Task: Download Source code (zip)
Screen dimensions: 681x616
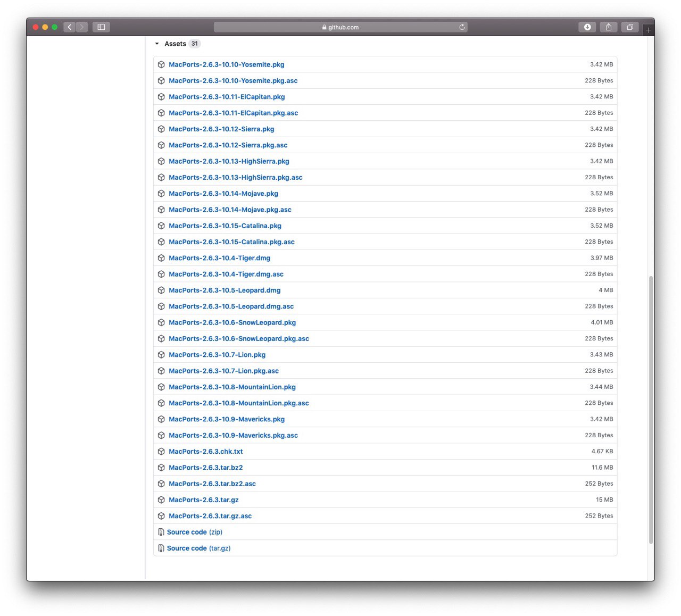Action: pyautogui.click(x=194, y=532)
